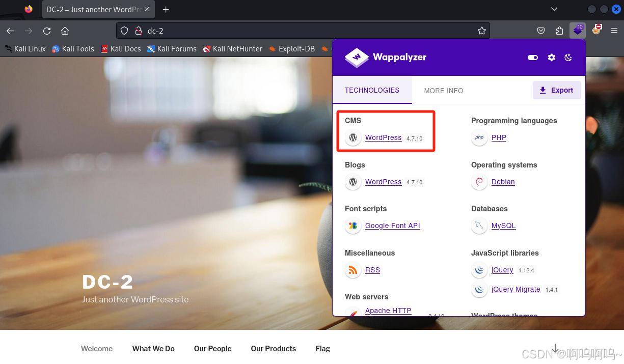Open the Flag menu item
The height and width of the screenshot is (364, 624).
[322, 349]
